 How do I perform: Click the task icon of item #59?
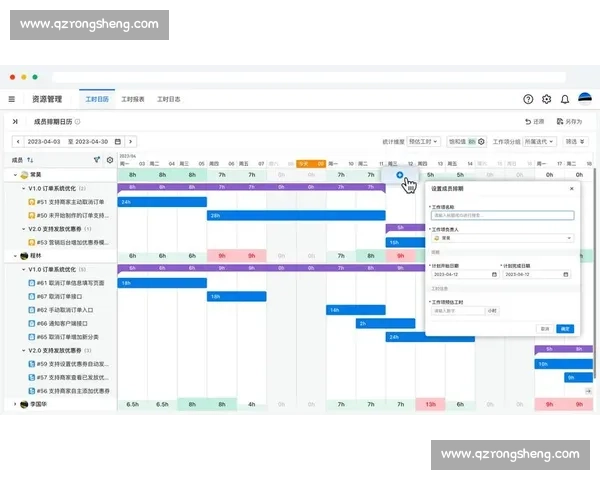(x=32, y=364)
